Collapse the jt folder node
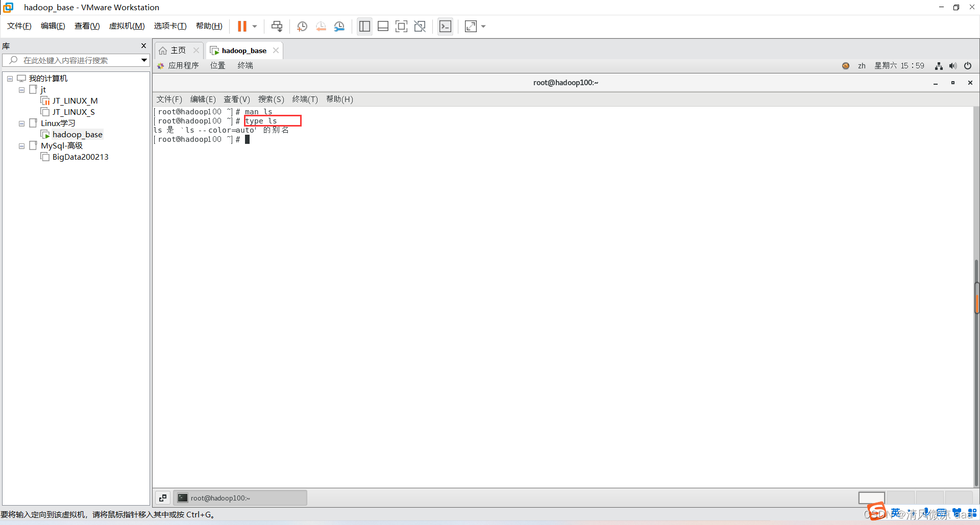The height and width of the screenshot is (525, 980). [x=21, y=90]
